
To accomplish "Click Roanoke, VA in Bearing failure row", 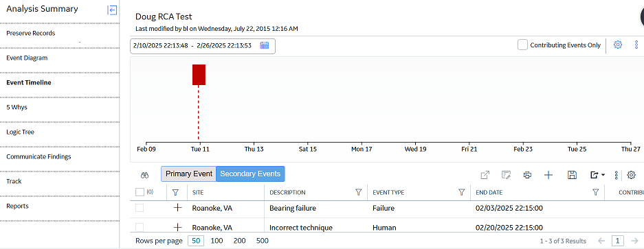I will tap(212, 208).
